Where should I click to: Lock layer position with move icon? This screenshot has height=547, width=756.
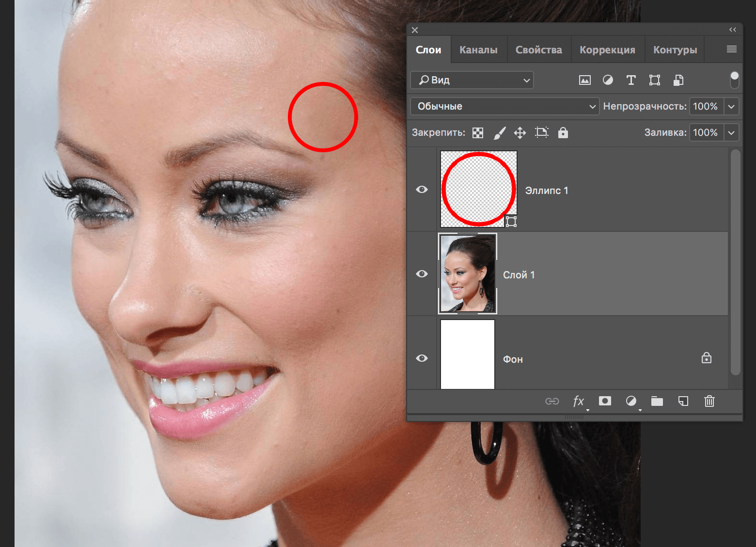coord(520,133)
